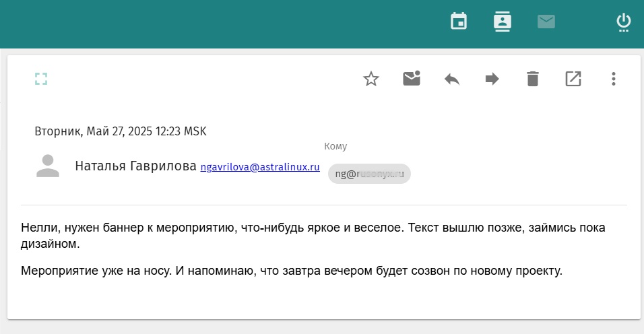This screenshot has height=334, width=644.
Task: Expand the message to full view
Action: tap(41, 79)
